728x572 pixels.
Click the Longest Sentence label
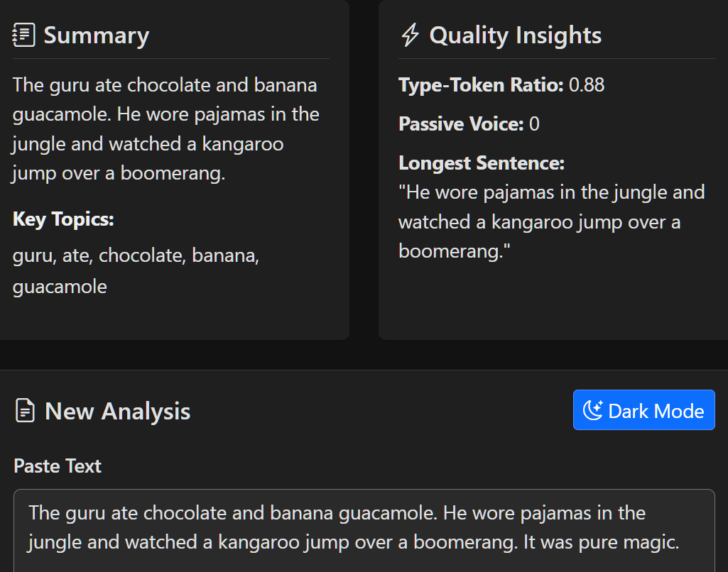[482, 163]
